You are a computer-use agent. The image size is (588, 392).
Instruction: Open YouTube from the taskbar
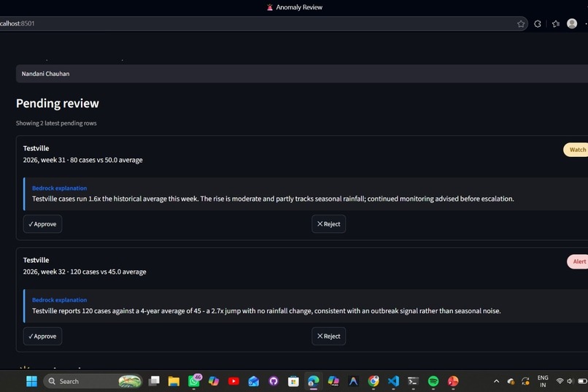(233, 381)
